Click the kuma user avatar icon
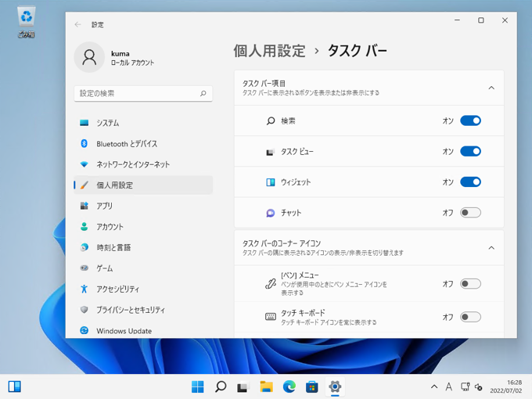The height and width of the screenshot is (399, 532). tap(89, 57)
